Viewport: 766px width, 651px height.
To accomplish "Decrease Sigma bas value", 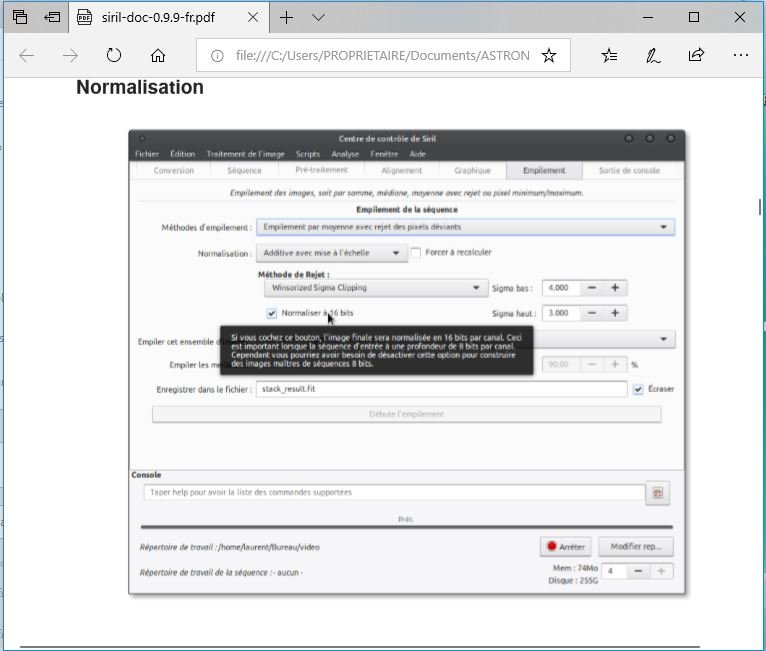I will pyautogui.click(x=592, y=288).
